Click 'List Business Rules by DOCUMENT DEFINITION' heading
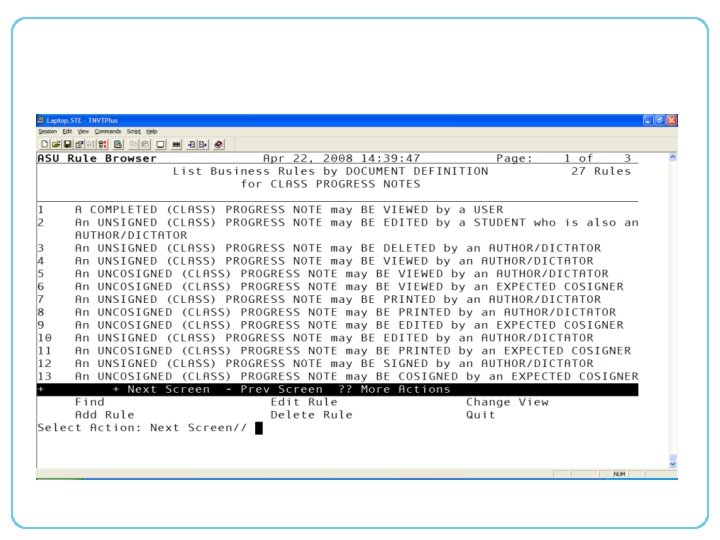 click(x=331, y=171)
